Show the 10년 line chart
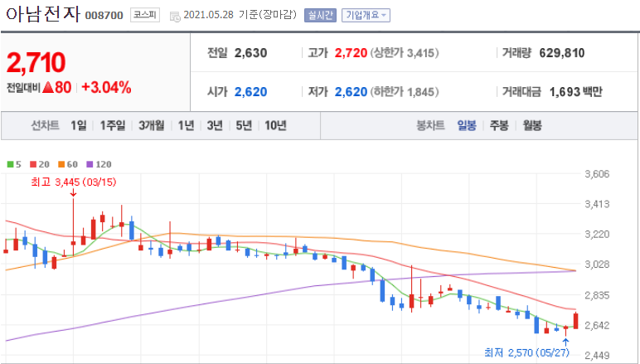 (275, 125)
